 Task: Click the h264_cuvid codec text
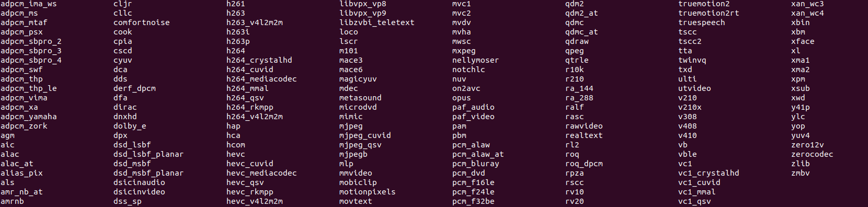(x=249, y=70)
